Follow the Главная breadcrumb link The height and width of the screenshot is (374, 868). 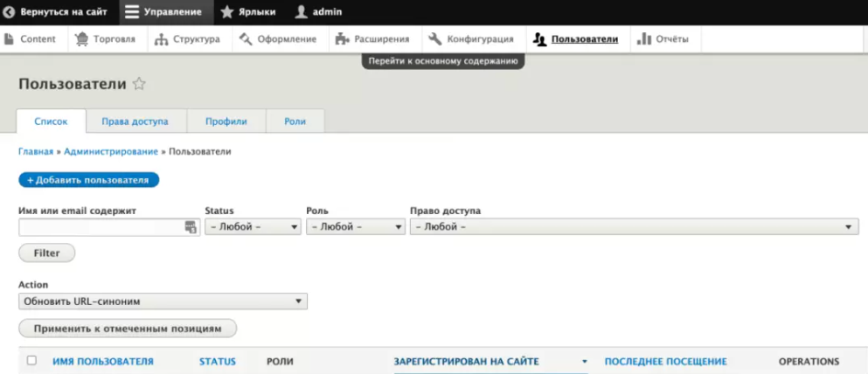click(36, 151)
